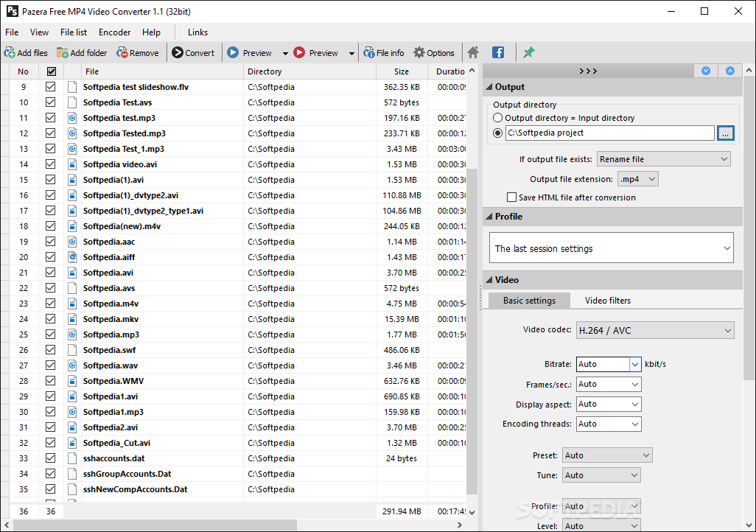Click file icon of Softpedia.swf

[x=72, y=350]
